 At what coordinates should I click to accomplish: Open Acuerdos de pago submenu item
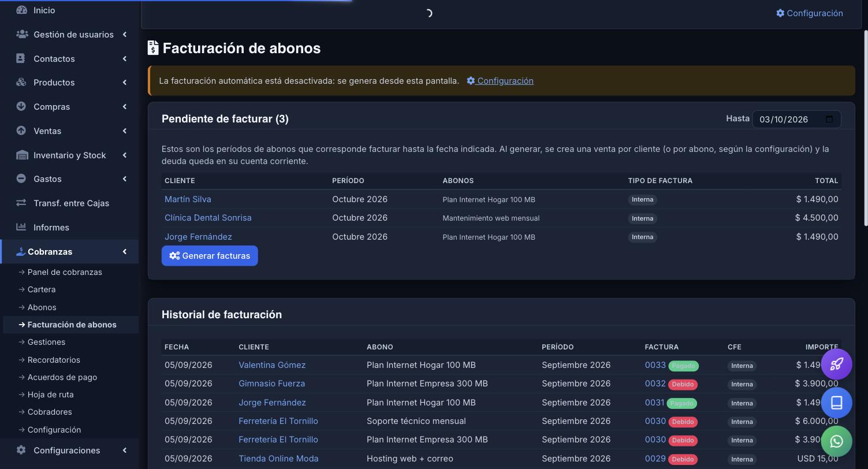62,377
